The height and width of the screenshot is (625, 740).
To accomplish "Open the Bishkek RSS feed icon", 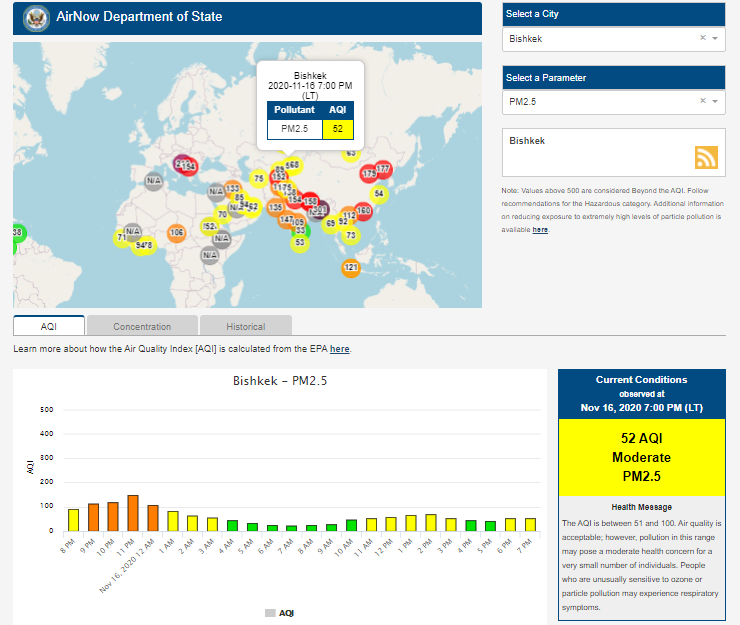I will 707,158.
